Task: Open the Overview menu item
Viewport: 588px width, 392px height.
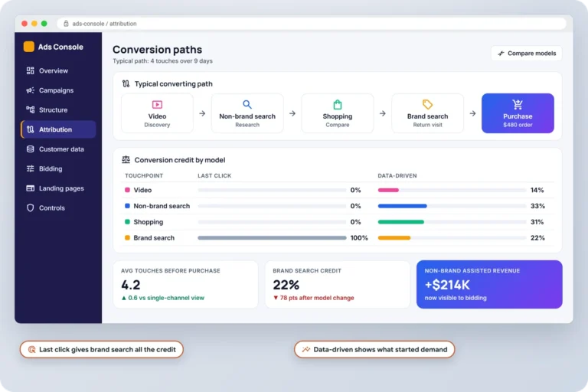Action: (x=58, y=70)
